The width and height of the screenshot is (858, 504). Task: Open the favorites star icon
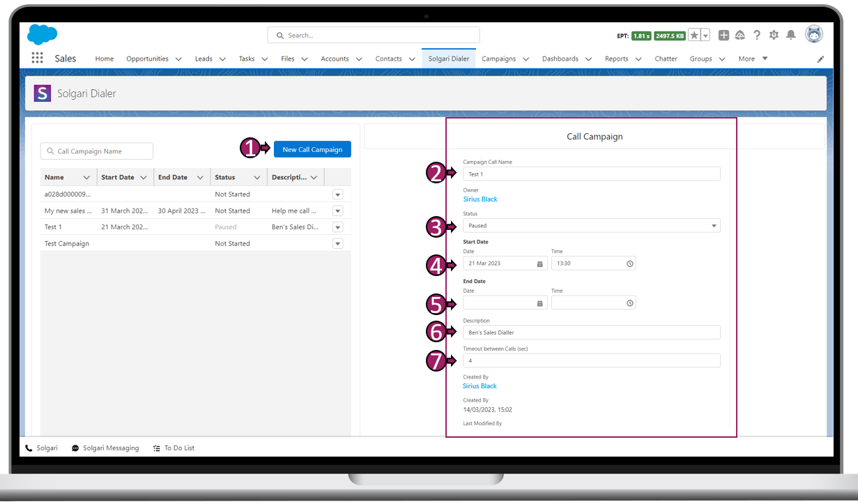pos(694,36)
